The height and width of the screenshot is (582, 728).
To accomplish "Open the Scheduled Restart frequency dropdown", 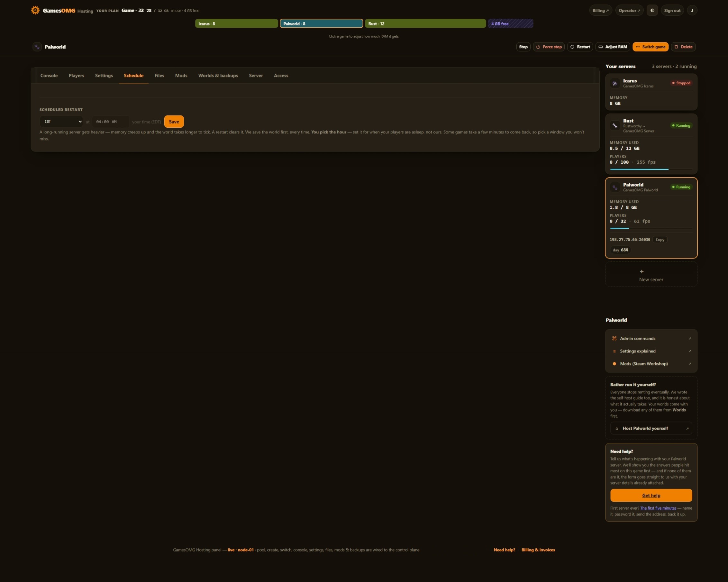I will click(61, 122).
